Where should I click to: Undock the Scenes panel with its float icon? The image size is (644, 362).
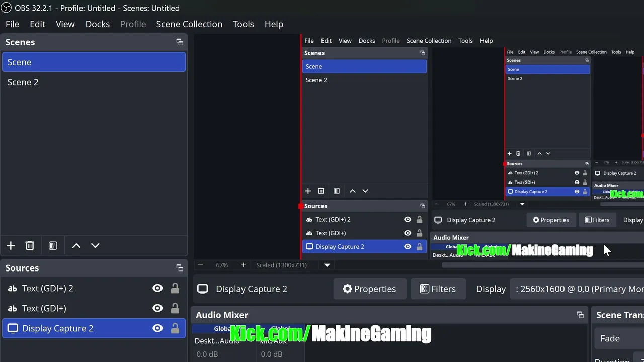[180, 42]
